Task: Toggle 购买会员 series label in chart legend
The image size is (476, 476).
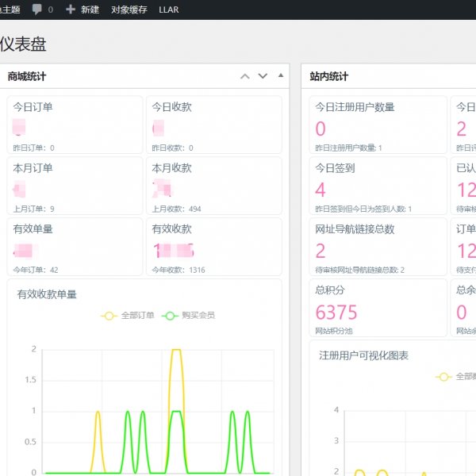Action: (x=199, y=316)
